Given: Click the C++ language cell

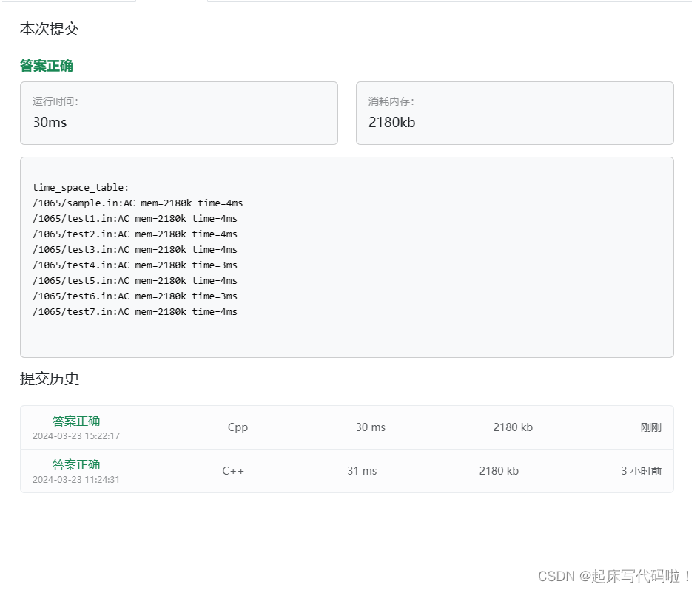Looking at the screenshot, I should tap(233, 471).
